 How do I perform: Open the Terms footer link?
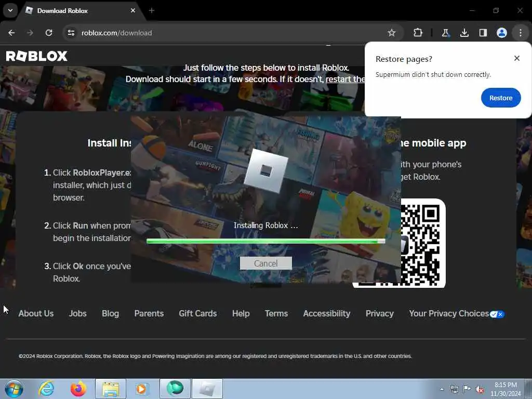coord(276,313)
